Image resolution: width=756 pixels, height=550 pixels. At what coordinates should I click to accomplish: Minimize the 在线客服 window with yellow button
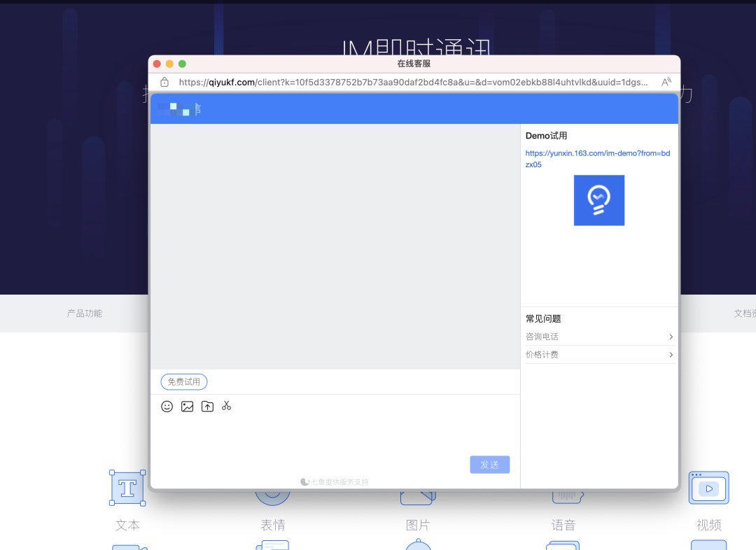pyautogui.click(x=169, y=64)
